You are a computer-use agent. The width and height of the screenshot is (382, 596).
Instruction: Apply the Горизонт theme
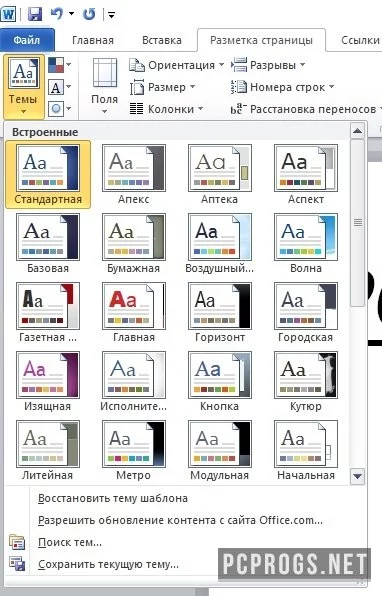point(220,312)
